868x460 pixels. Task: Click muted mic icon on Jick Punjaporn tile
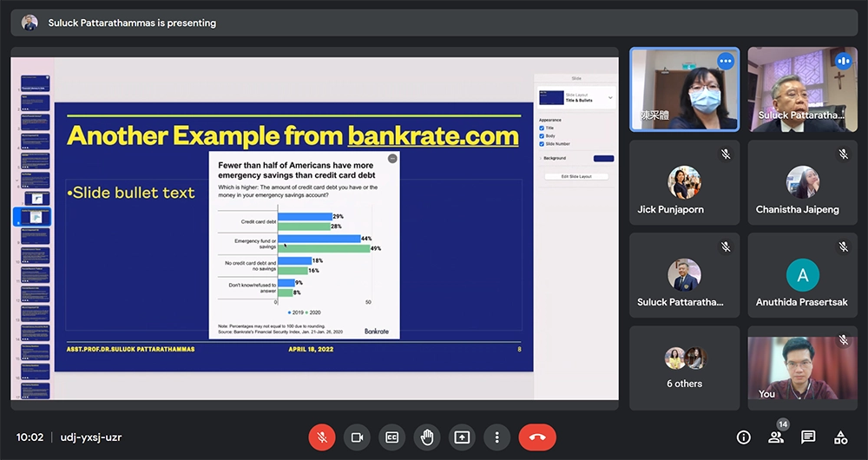725,154
